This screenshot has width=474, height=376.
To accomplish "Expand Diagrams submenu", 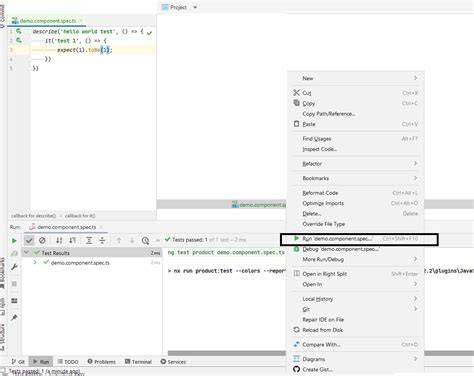I will [x=355, y=359].
